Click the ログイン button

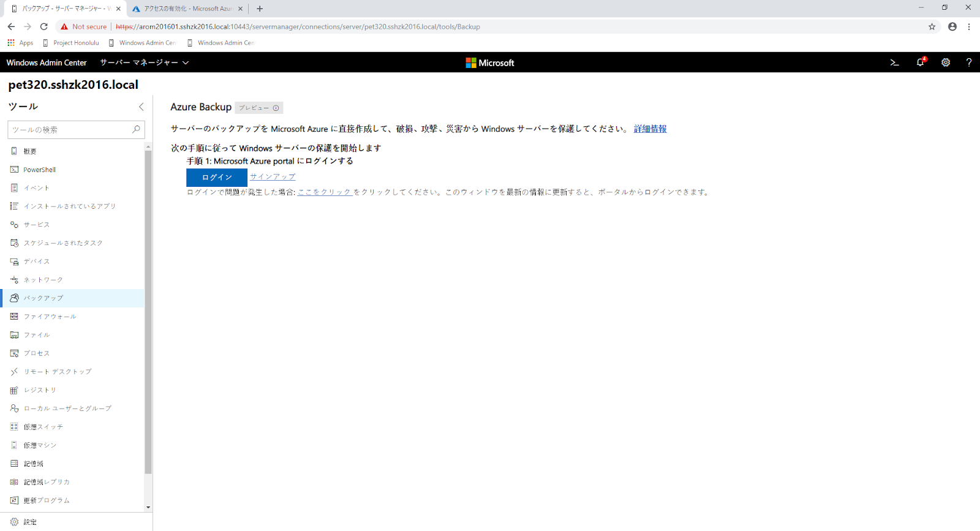tap(217, 177)
